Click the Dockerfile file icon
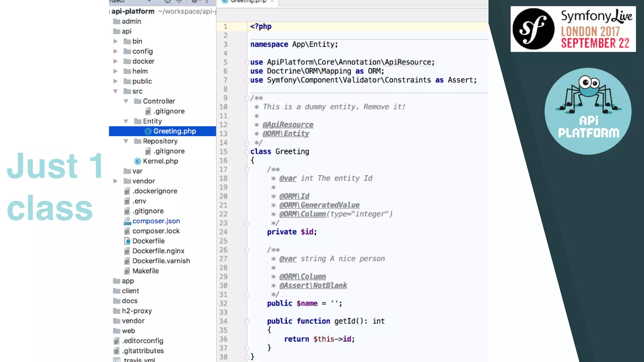The width and height of the screenshot is (644, 362). point(127,241)
